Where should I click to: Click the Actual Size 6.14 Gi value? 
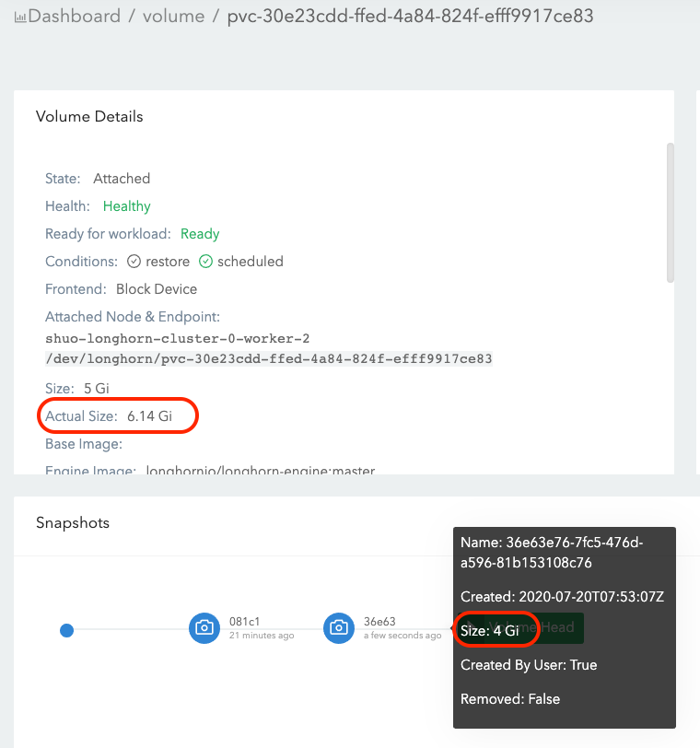tap(149, 415)
